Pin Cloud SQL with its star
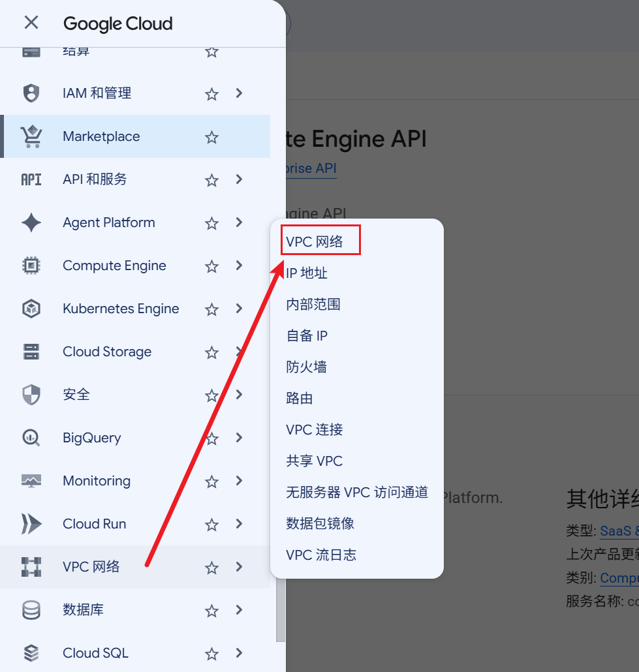 (x=211, y=654)
